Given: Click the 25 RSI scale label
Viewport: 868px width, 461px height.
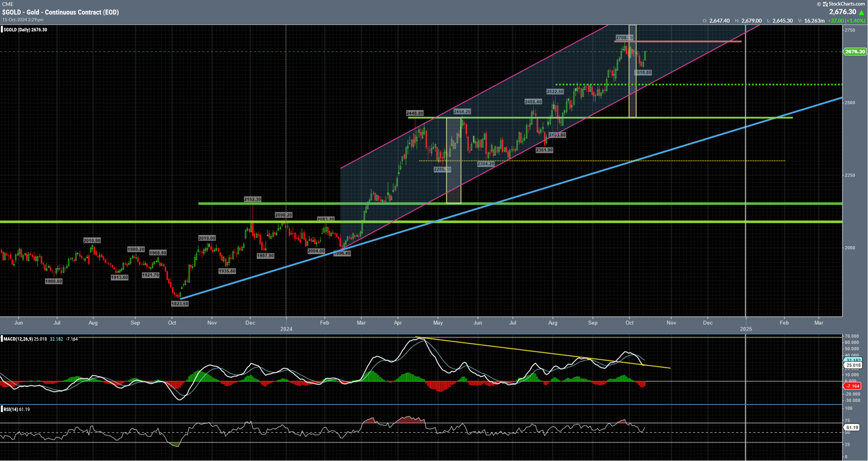Looking at the screenshot, I should pyautogui.click(x=847, y=444).
